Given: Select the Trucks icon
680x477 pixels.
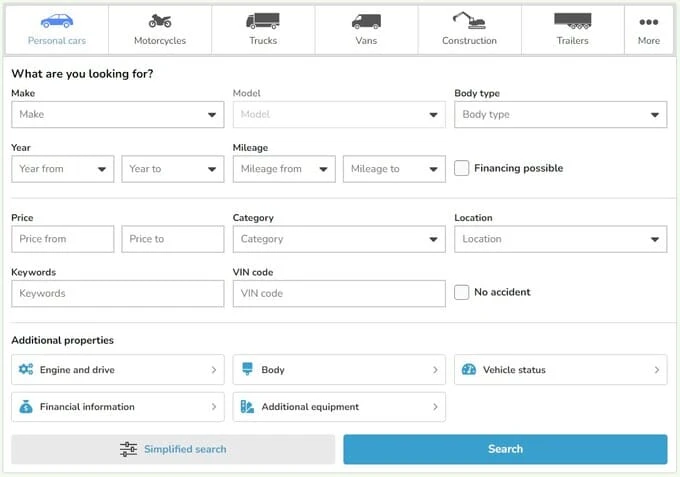Looking at the screenshot, I should click(263, 20).
